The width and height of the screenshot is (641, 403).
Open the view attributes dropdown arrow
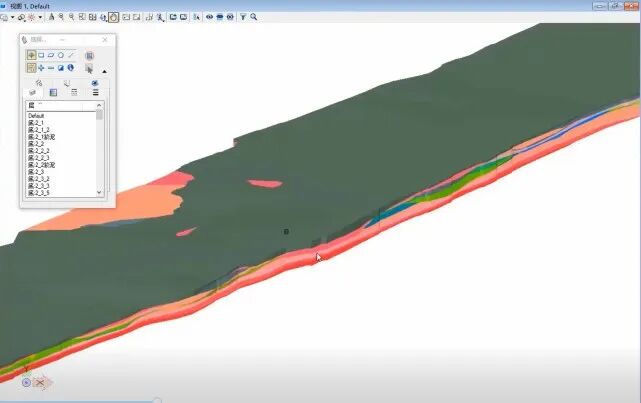pos(11,17)
